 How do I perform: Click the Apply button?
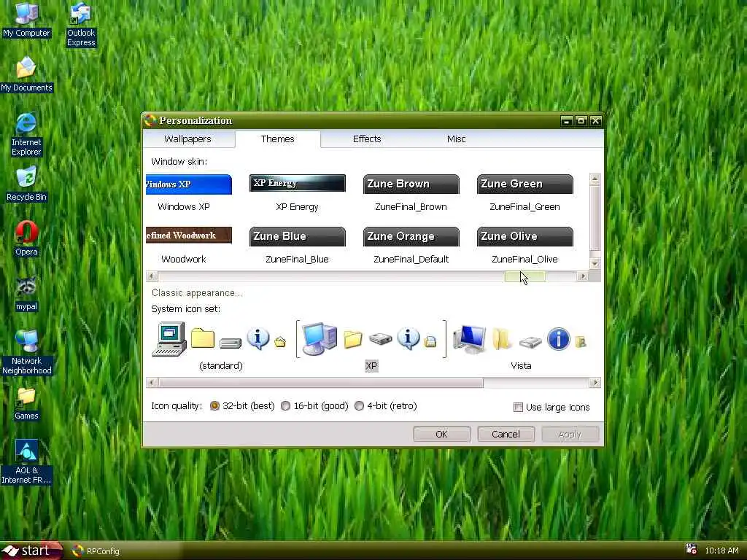[x=570, y=435]
